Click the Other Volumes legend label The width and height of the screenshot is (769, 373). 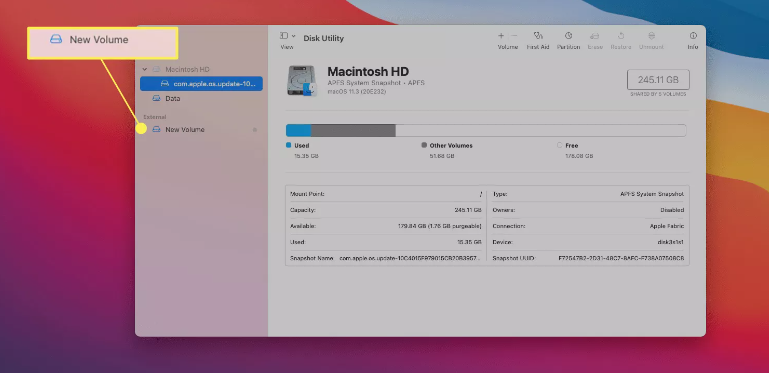point(451,146)
